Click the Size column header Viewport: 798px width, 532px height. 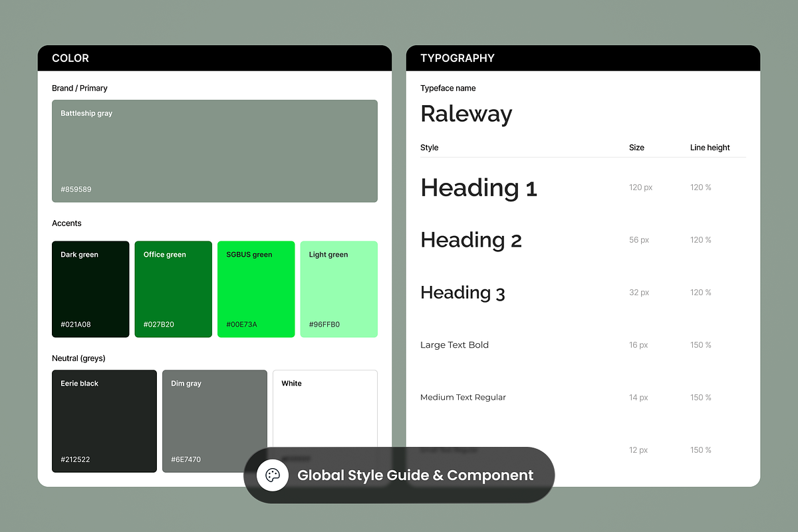click(636, 148)
